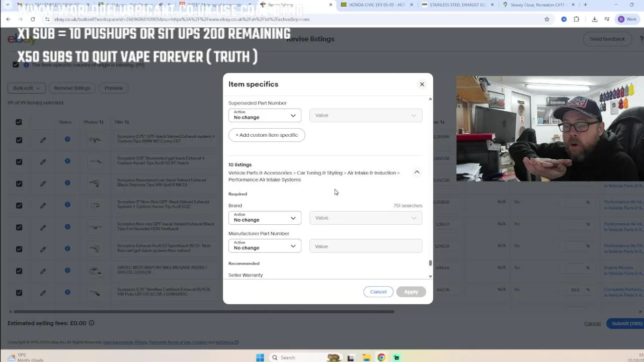Uncheck the Hyundai i30N Fastback listing

click(x=19, y=227)
